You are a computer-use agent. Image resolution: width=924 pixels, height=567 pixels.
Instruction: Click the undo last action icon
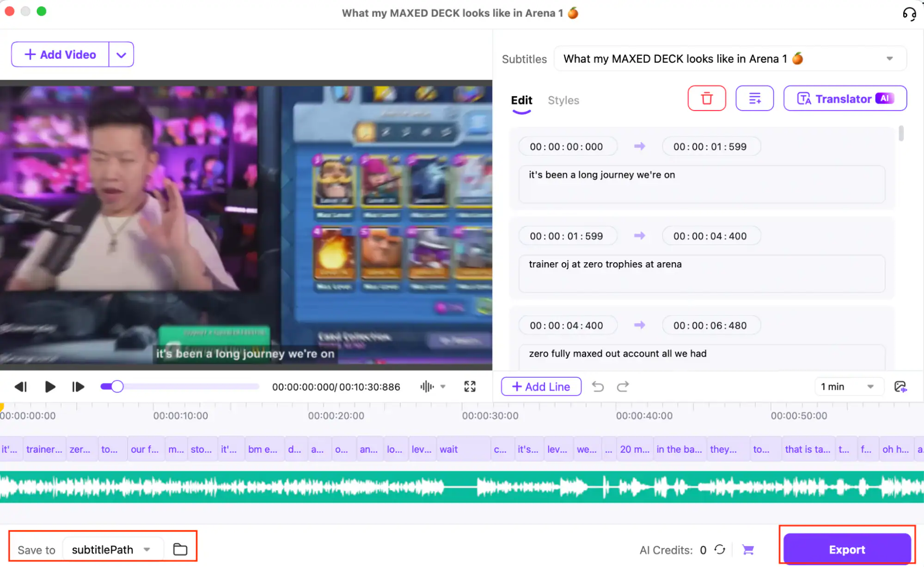597,386
